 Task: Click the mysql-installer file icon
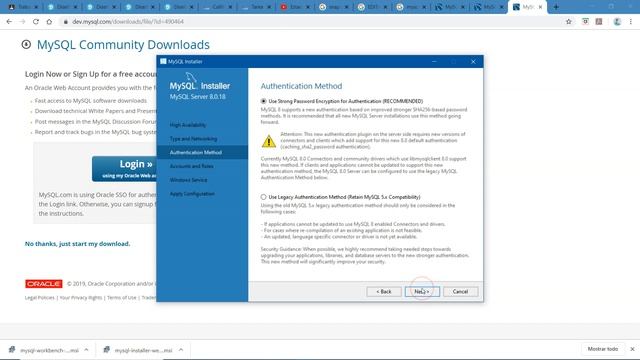coord(107,350)
